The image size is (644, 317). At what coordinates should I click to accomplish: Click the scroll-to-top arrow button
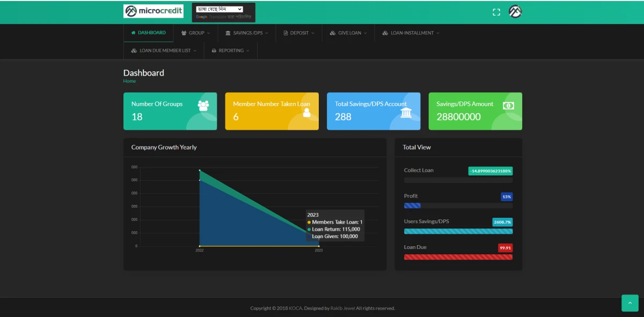click(630, 303)
